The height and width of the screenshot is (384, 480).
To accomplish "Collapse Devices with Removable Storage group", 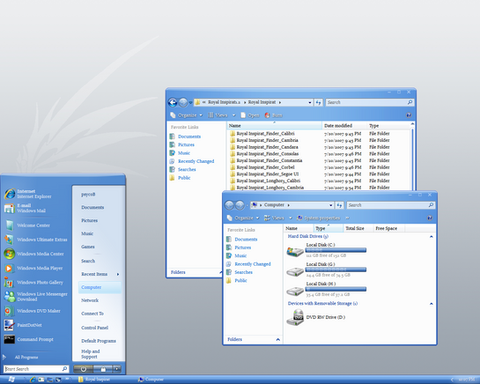I will pos(431,304).
